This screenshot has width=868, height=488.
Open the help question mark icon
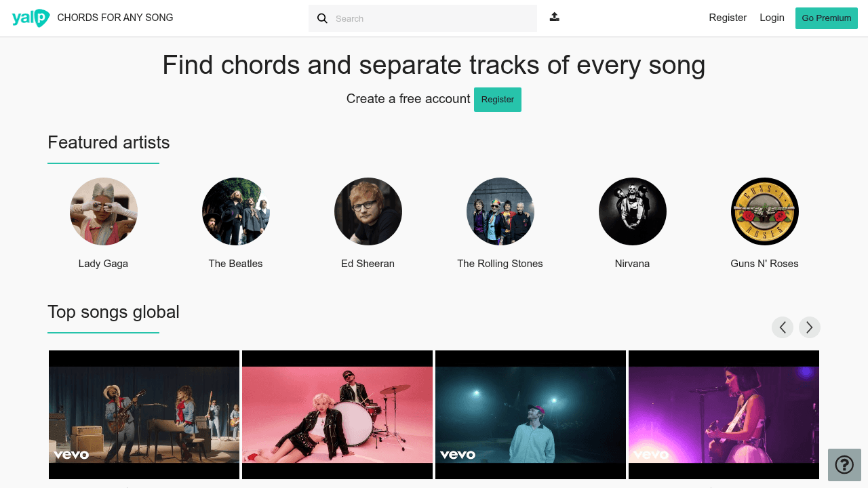click(x=844, y=465)
